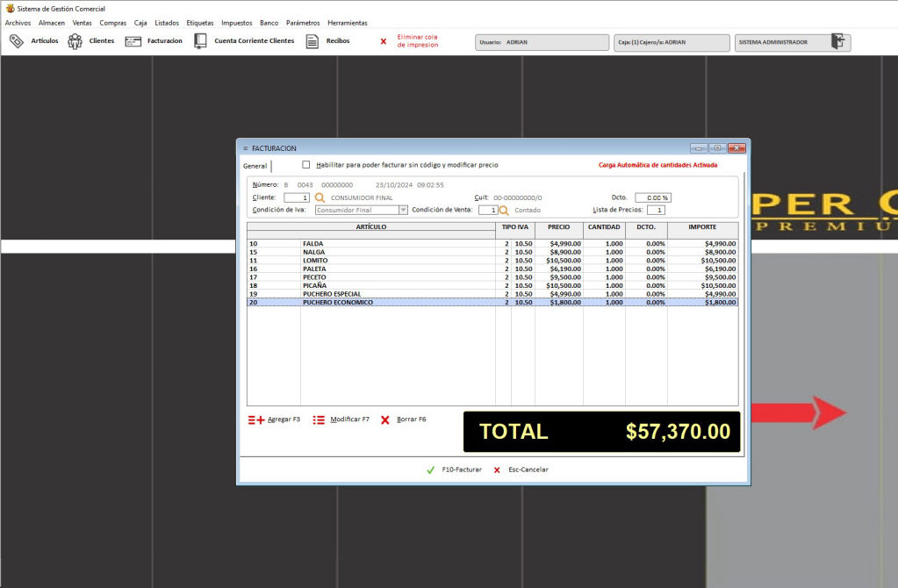Select the PUCHERO ECONOMICO row

click(492, 302)
